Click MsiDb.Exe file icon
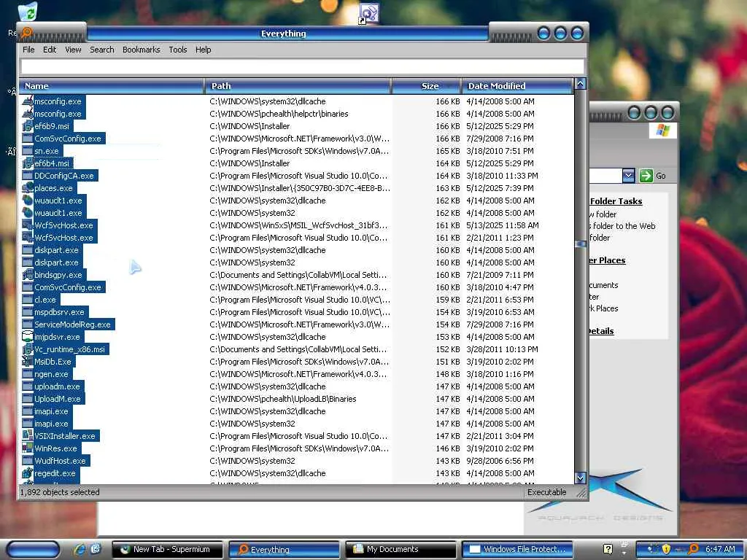Screen dimensions: 747x560 [x=27, y=362]
